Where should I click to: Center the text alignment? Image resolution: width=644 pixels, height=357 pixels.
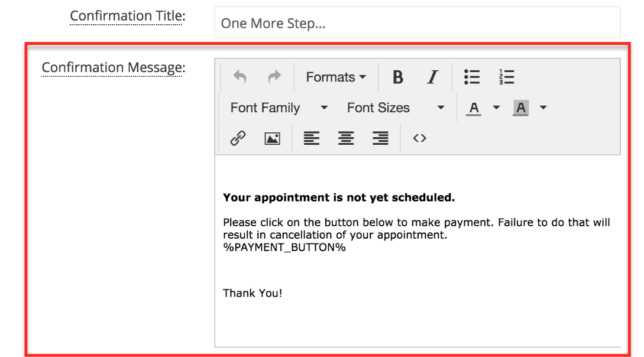(x=346, y=138)
